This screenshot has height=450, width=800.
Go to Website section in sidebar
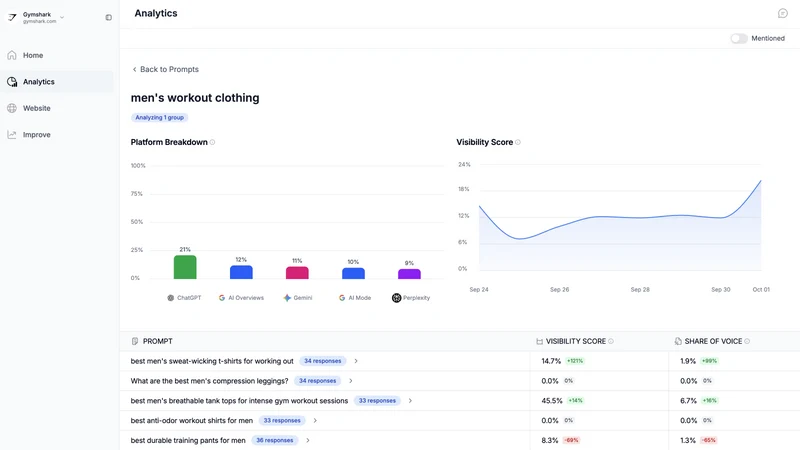[x=57, y=108]
